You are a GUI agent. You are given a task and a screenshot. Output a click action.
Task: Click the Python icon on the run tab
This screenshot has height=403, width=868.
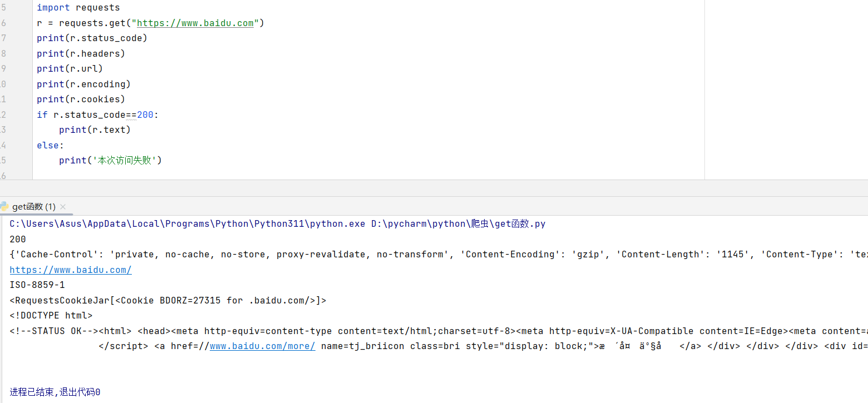(x=4, y=206)
